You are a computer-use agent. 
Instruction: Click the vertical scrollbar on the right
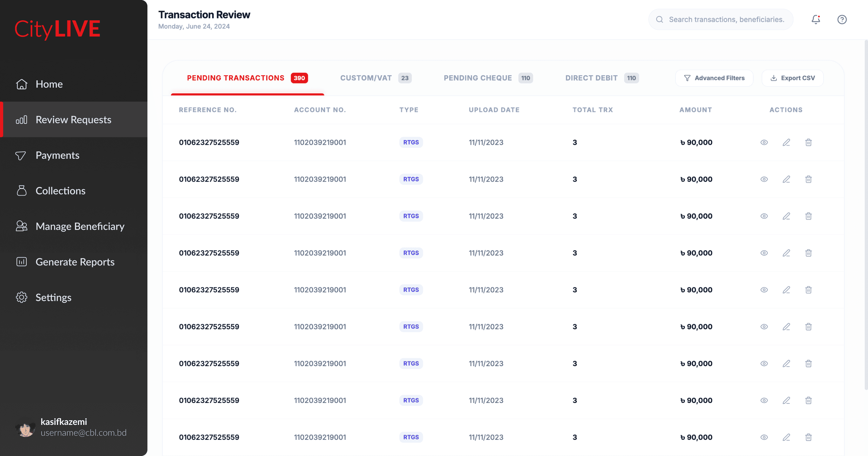pyautogui.click(x=866, y=215)
